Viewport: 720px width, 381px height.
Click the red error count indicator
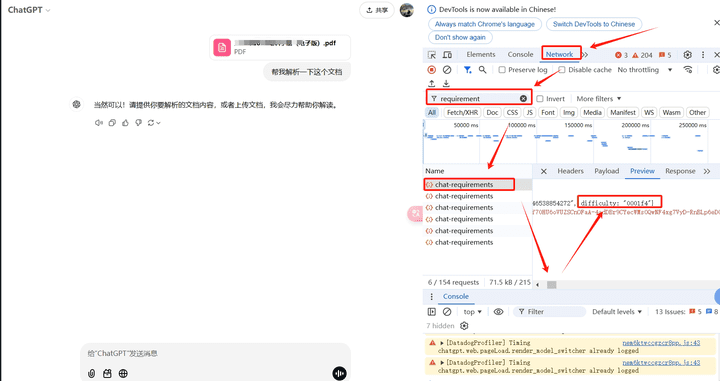[621, 55]
